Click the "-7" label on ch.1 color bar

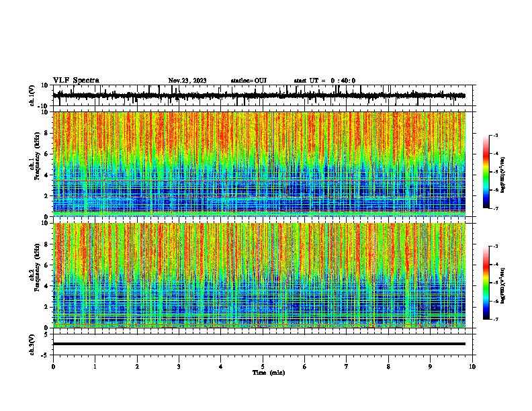click(x=496, y=208)
